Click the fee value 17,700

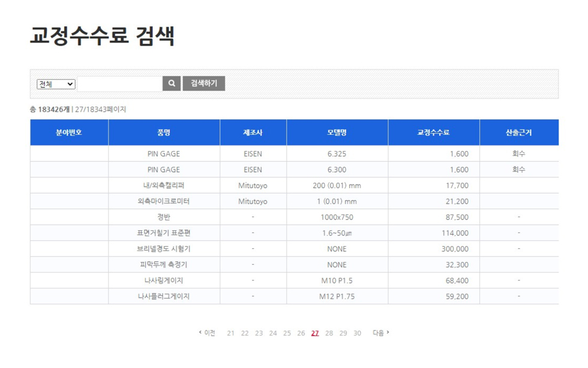457,186
